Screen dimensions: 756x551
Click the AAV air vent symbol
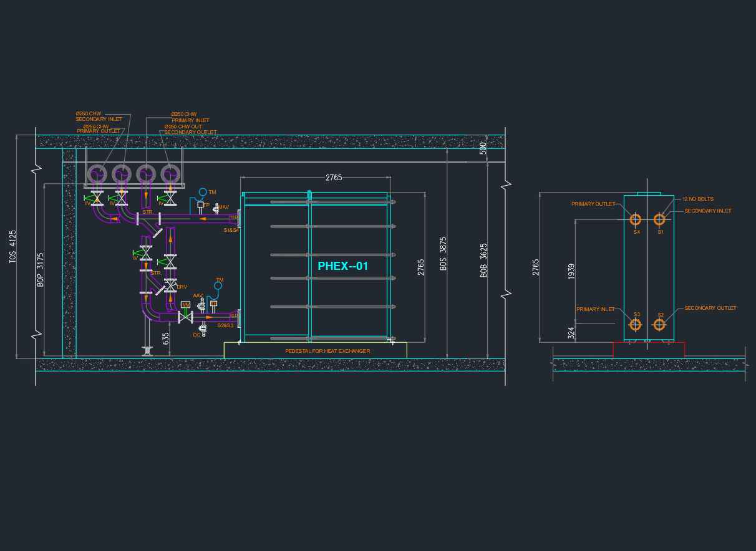click(x=201, y=304)
